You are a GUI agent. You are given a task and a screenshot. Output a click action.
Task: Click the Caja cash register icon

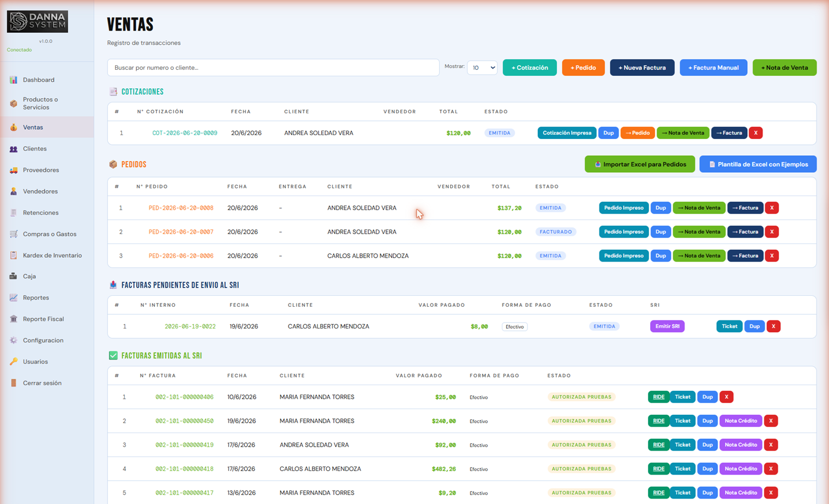coord(14,276)
